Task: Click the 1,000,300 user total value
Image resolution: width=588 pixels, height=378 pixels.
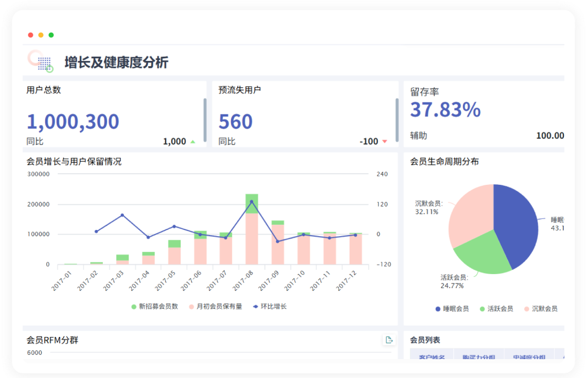Action: tap(73, 121)
